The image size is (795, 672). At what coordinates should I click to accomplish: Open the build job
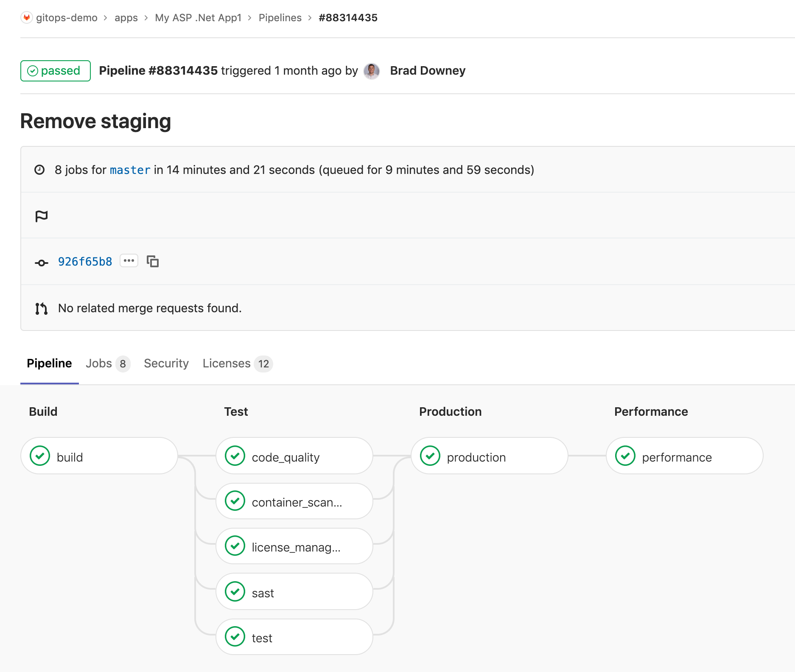coord(99,456)
